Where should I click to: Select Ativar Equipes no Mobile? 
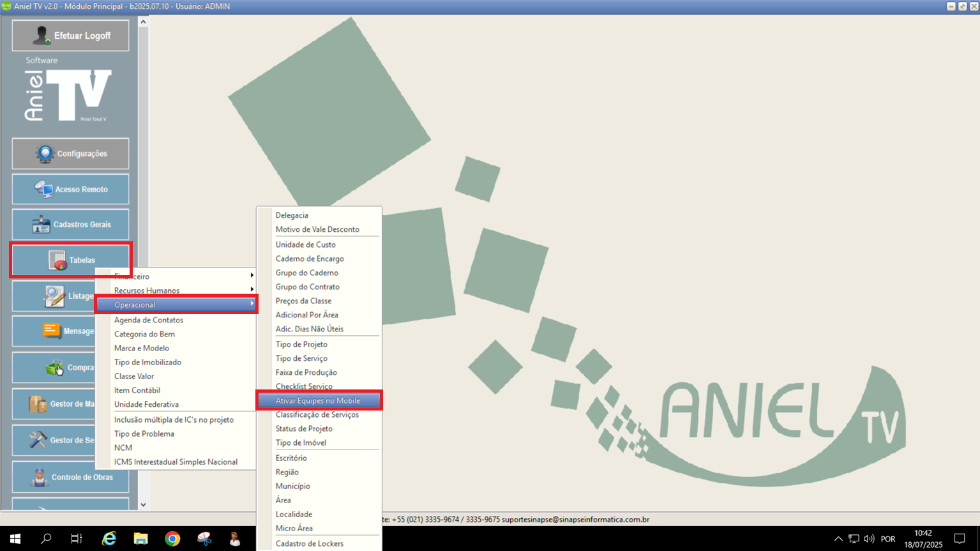318,401
